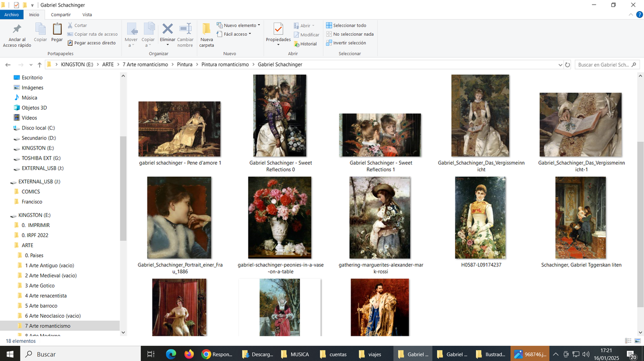Click Copiar ruta de acceso
Viewport: 644px width, 361px height.
tap(93, 34)
